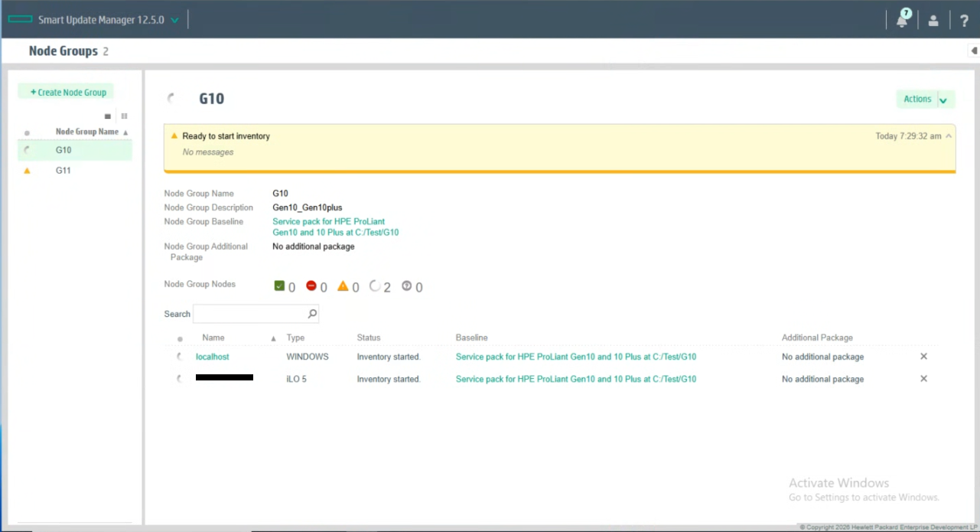Open the notifications bell showing 7 alerts

903,19
